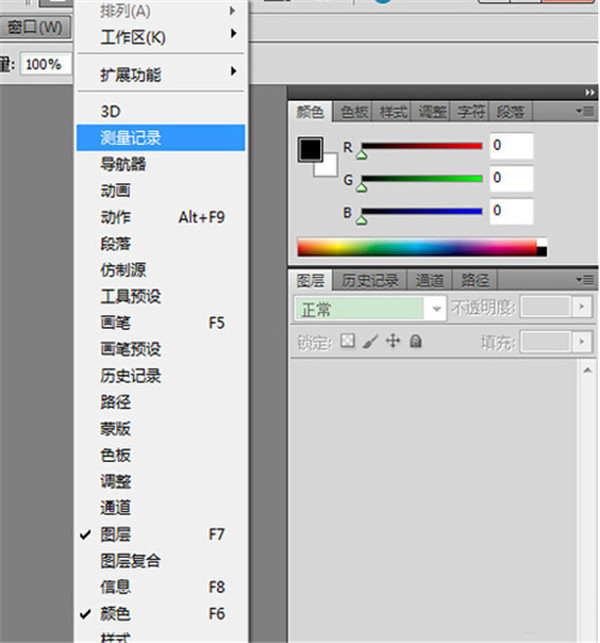Select 色板 in the Window menu
Viewport: 600px width, 643px height.
(x=161, y=455)
